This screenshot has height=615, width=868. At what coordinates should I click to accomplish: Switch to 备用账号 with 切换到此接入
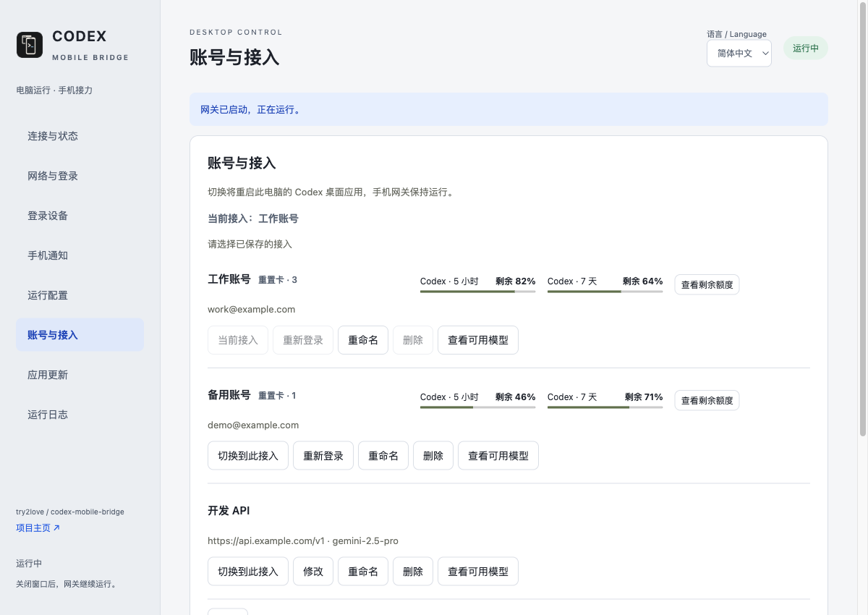click(x=248, y=456)
